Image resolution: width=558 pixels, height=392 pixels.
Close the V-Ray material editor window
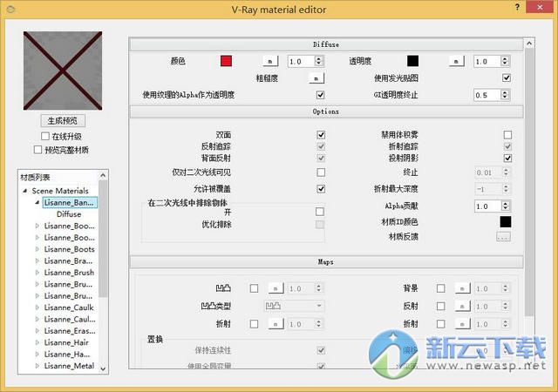541,7
